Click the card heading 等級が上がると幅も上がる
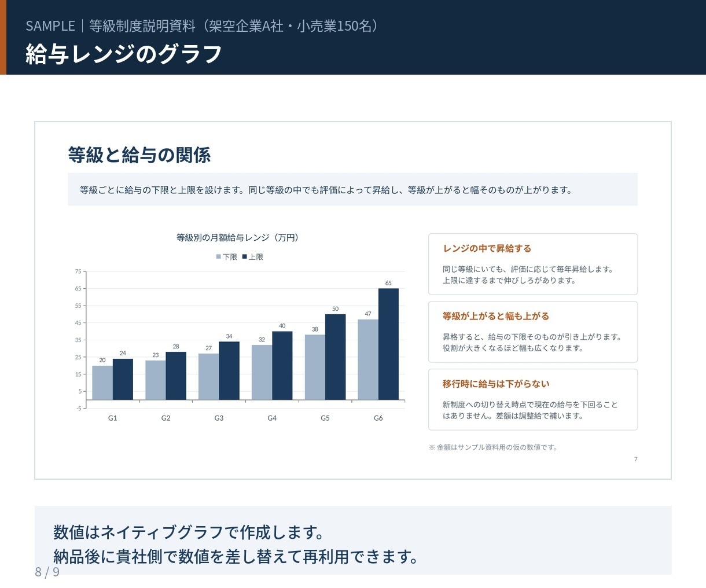Viewport: 706px width, 588px height. point(496,316)
